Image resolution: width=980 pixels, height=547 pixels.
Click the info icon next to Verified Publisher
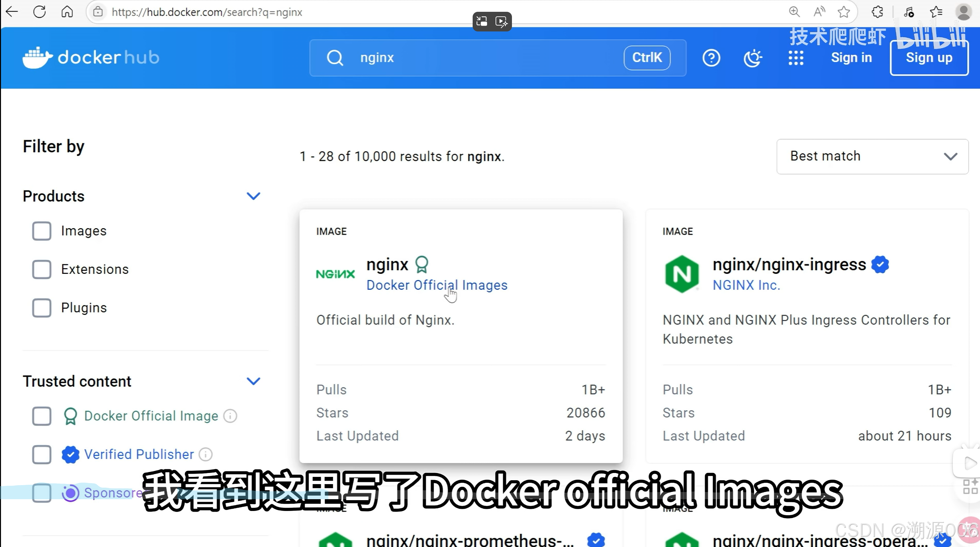[206, 454]
